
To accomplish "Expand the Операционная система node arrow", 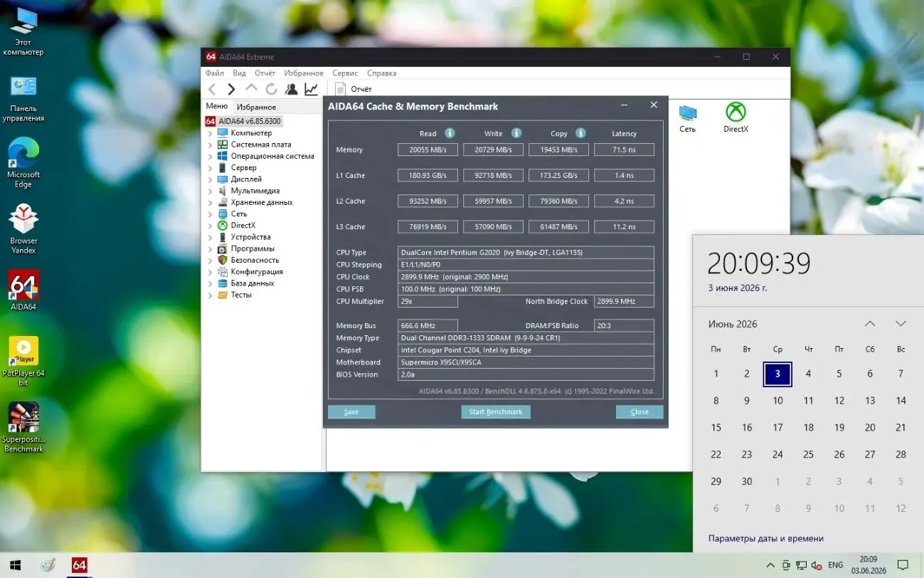I will pos(210,156).
